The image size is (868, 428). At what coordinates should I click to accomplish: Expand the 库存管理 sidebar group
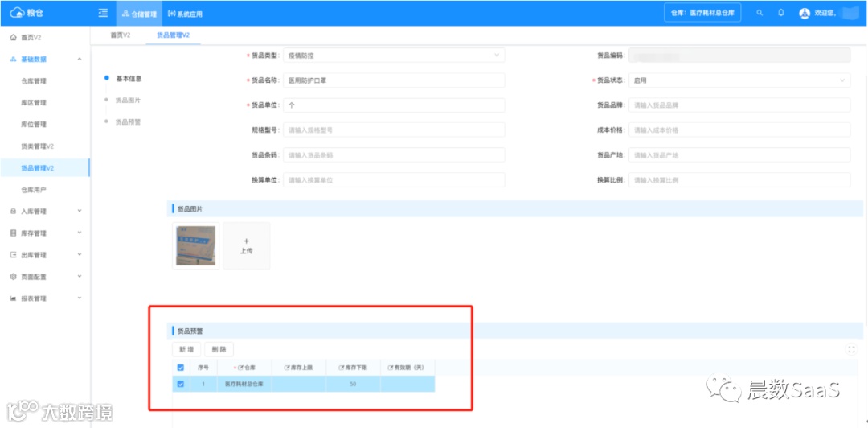point(80,233)
